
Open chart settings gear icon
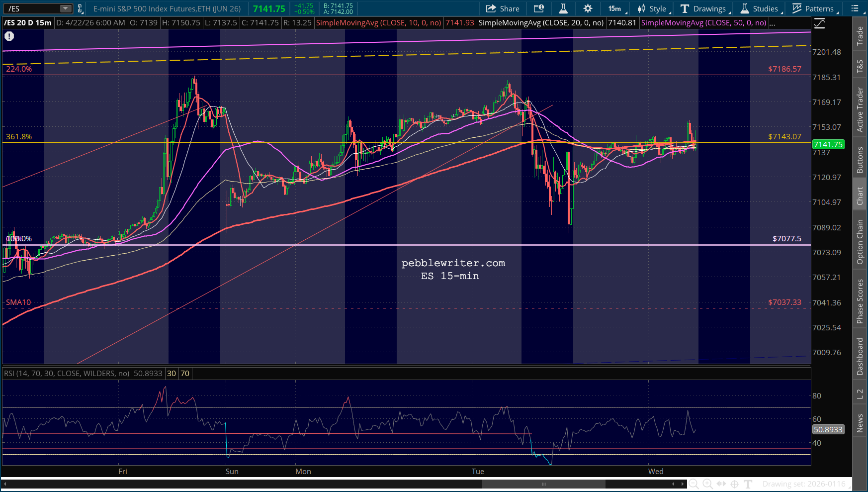pyautogui.click(x=588, y=8)
